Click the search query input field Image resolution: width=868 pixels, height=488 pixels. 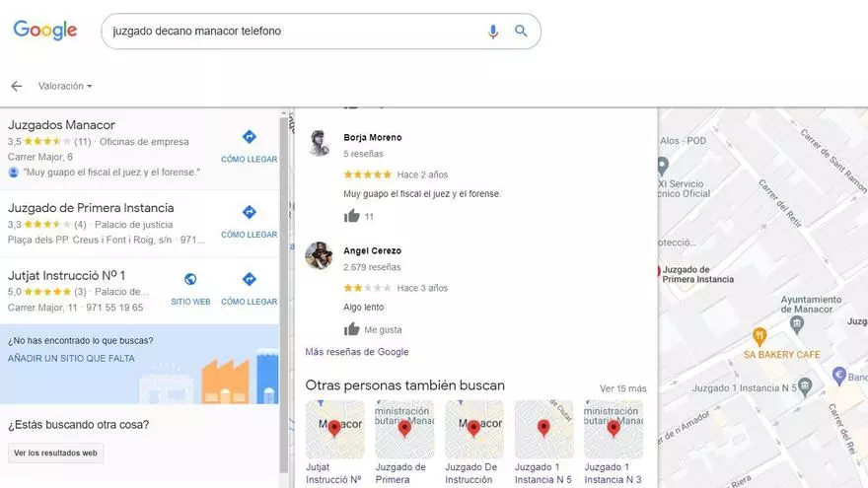[x=296, y=32]
